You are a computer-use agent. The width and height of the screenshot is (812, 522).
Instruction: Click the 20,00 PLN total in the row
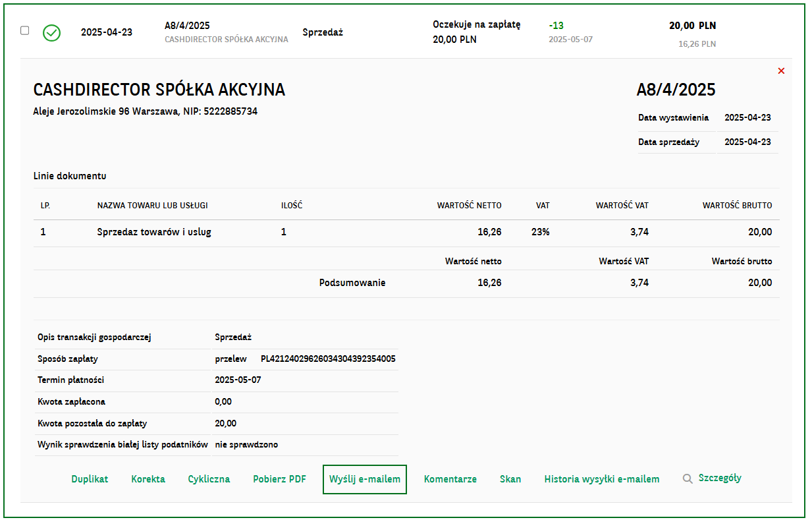pos(692,26)
